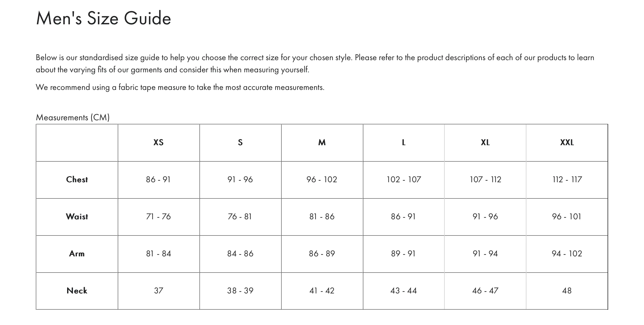Click the neck value 48 cell
The width and height of the screenshot is (644, 325).
coord(567,291)
